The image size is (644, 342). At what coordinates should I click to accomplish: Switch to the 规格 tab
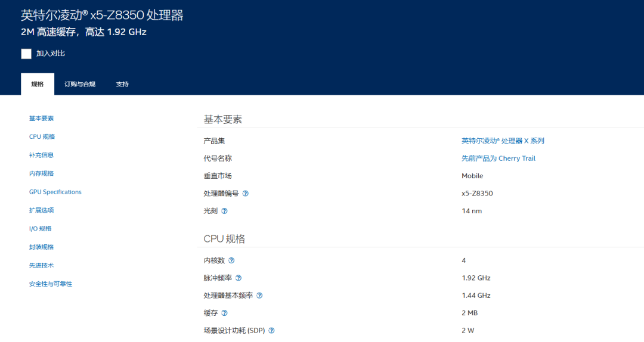(x=38, y=84)
